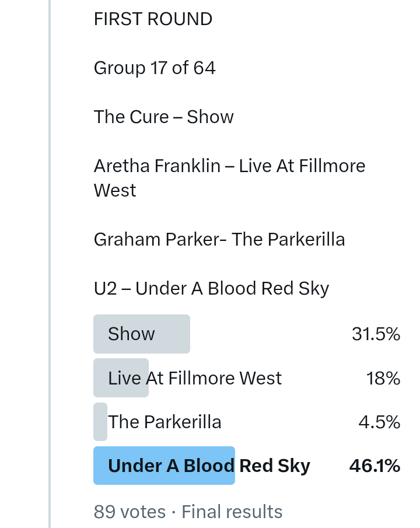Screen dimensions: 420x528
Task: Click the bold "Red Sky" option text
Action: click(275, 466)
